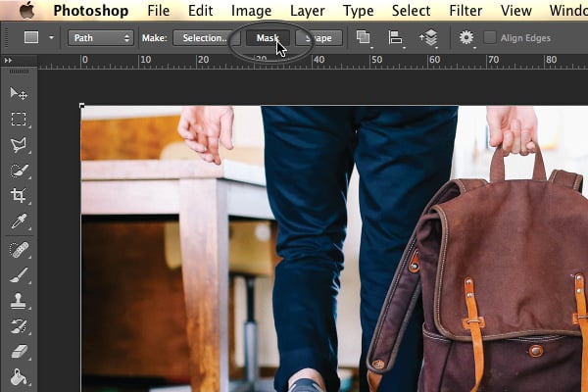588x392 pixels.
Task: Select the Rectangular Marquee tool
Action: pos(19,119)
